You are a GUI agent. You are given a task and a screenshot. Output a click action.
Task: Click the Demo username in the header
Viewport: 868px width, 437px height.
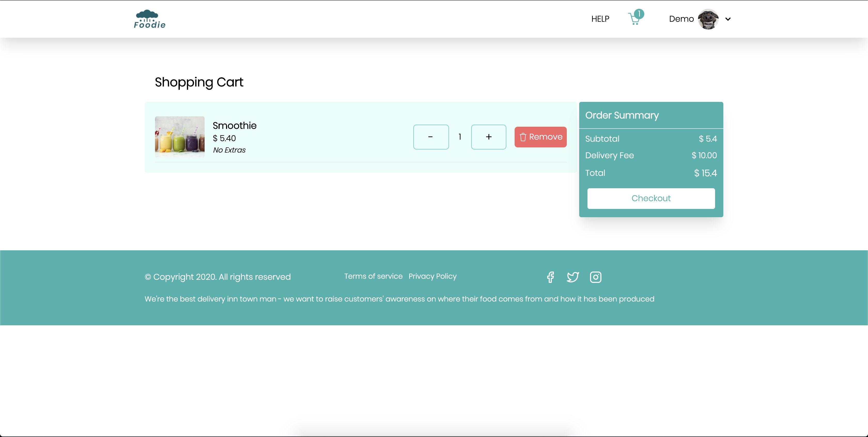(x=681, y=19)
